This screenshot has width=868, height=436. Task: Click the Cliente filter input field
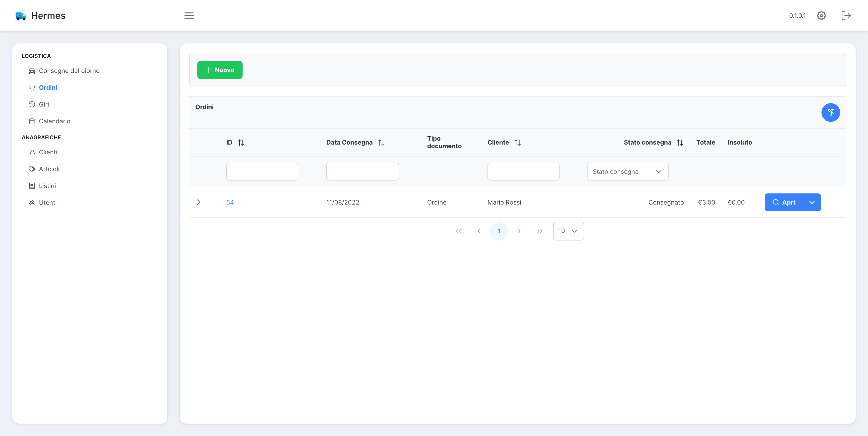tap(523, 172)
